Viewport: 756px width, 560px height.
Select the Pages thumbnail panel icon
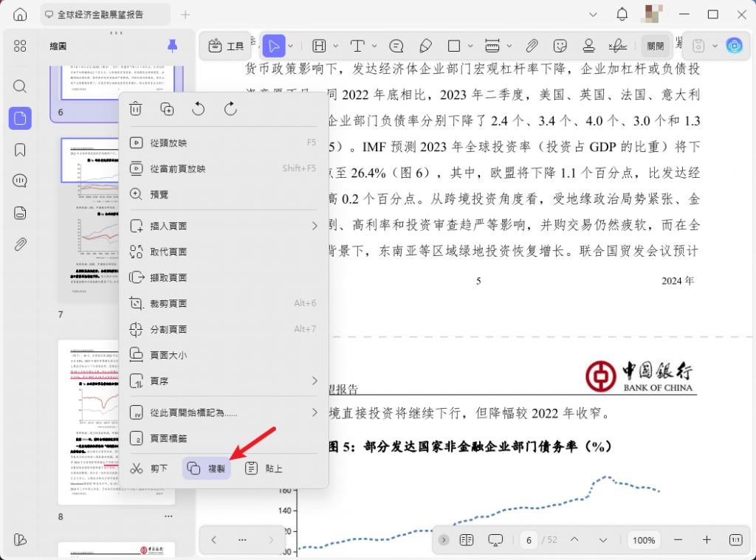pos(20,118)
